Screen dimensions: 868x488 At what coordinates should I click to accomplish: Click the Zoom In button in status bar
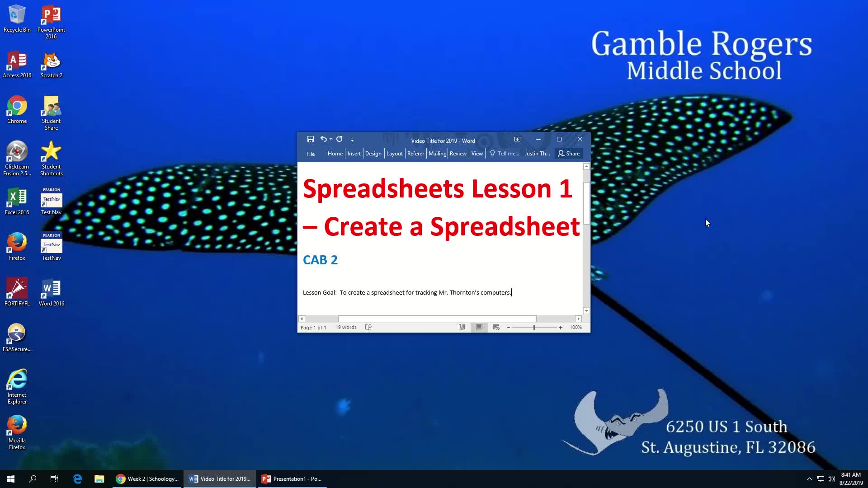(x=560, y=327)
